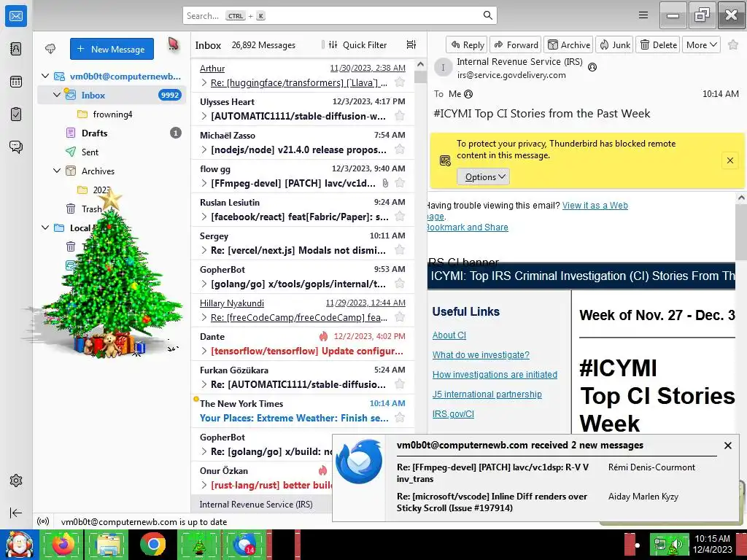
Task: Click the message list scrollbar thumb
Action: (420, 77)
